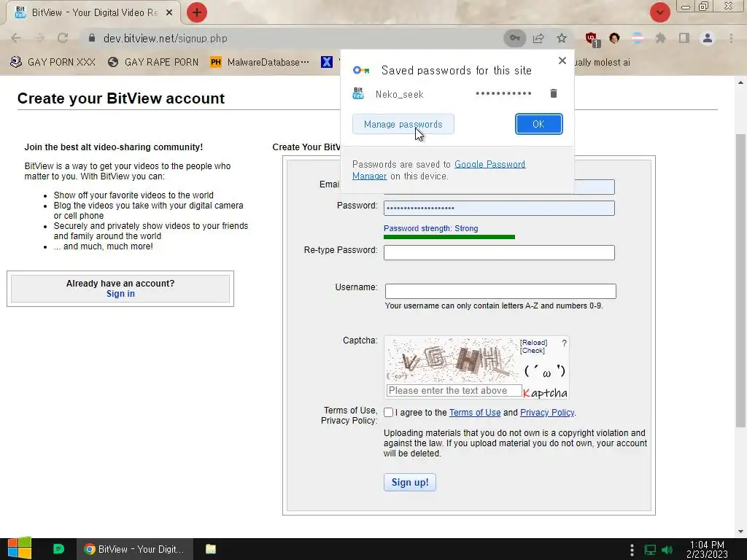
Task: Click the captcha text entry field
Action: click(x=454, y=391)
